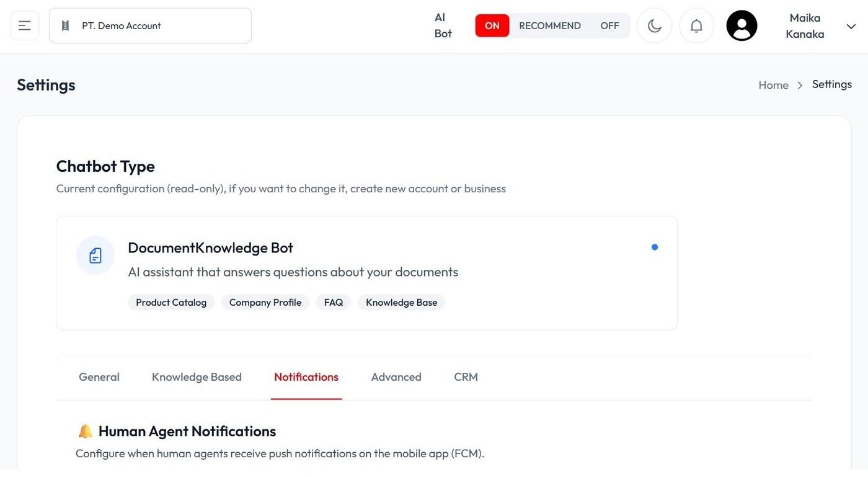Open the CRM tab
The width and height of the screenshot is (868, 477).
(x=466, y=377)
